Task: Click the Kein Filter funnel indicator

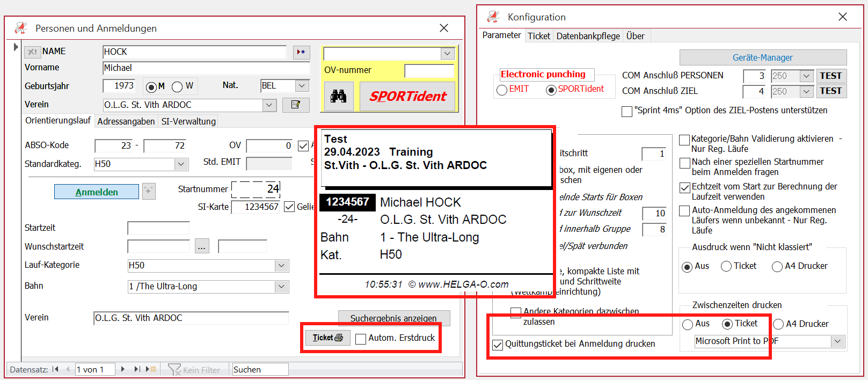Action: point(194,370)
